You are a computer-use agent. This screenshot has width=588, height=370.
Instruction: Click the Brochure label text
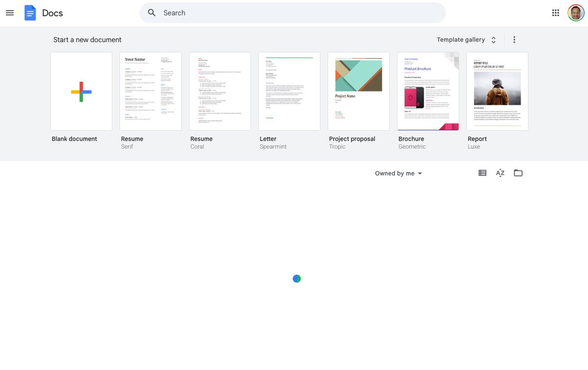[411, 139]
